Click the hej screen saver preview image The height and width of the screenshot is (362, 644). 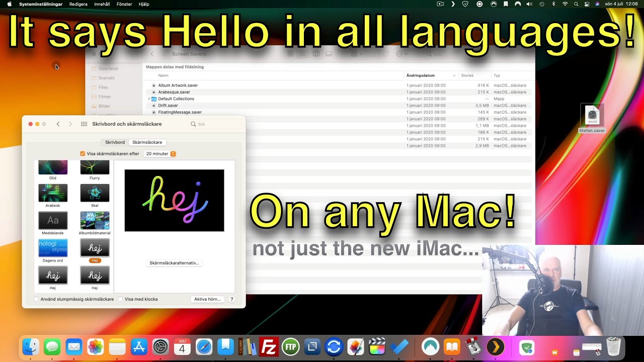[174, 200]
